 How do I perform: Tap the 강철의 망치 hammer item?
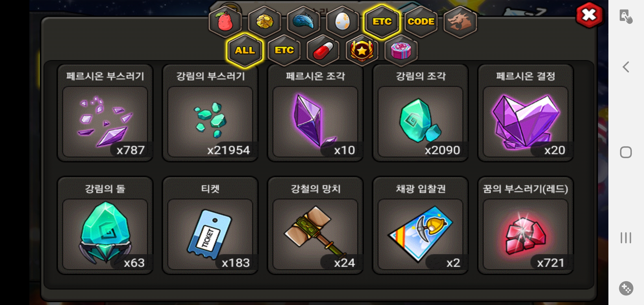[x=315, y=226]
